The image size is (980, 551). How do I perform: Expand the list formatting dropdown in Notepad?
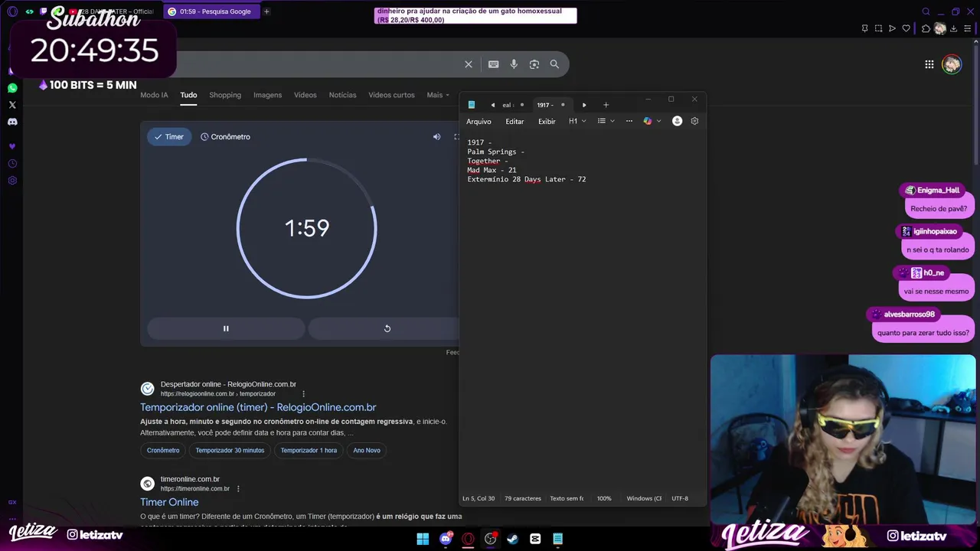[x=606, y=121]
